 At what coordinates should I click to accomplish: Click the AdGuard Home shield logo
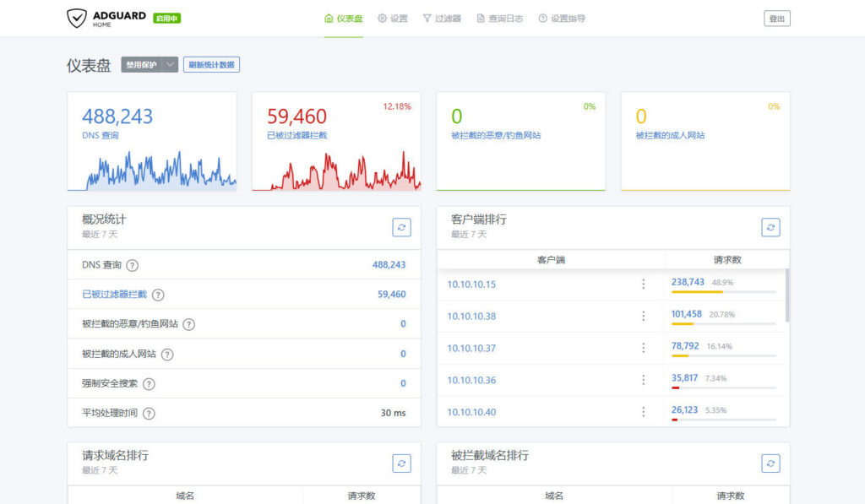pos(77,19)
